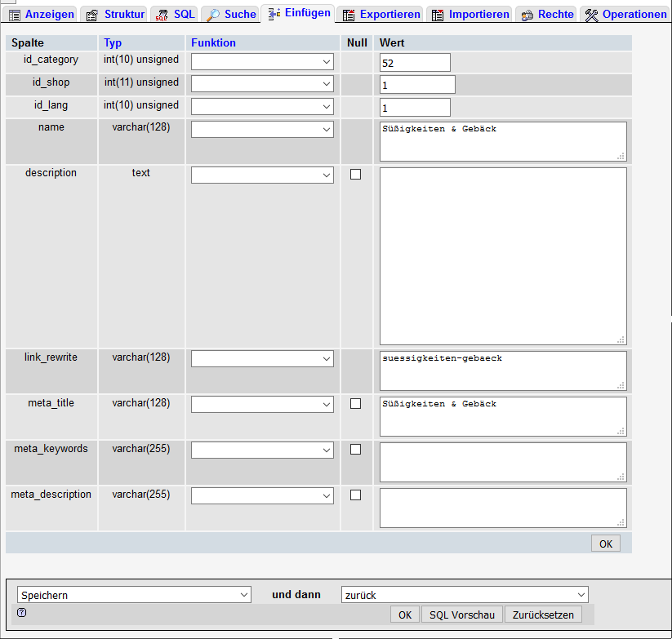Click the Struktur tab icon
This screenshot has height=639, width=672.
coord(91,16)
